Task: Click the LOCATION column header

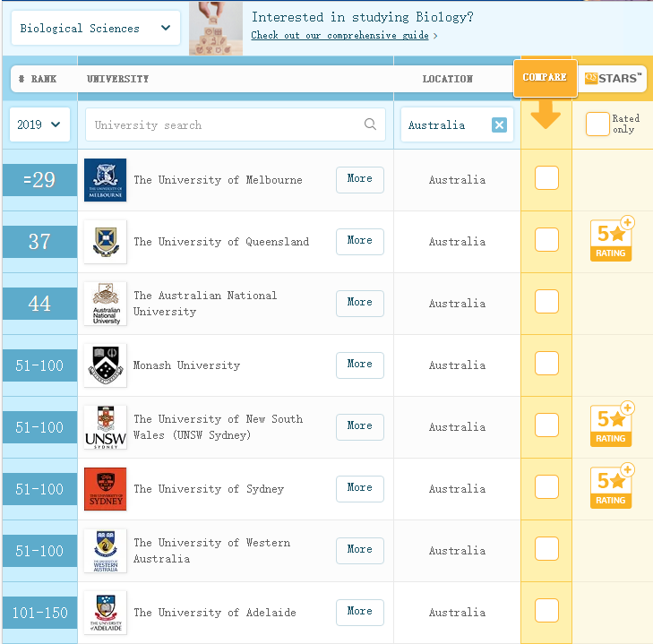Action: pos(447,79)
